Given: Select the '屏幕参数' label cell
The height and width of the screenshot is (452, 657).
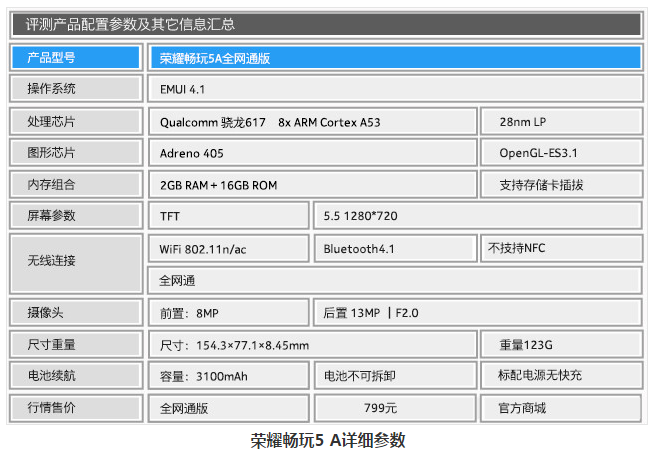Looking at the screenshot, I should coord(76,215).
